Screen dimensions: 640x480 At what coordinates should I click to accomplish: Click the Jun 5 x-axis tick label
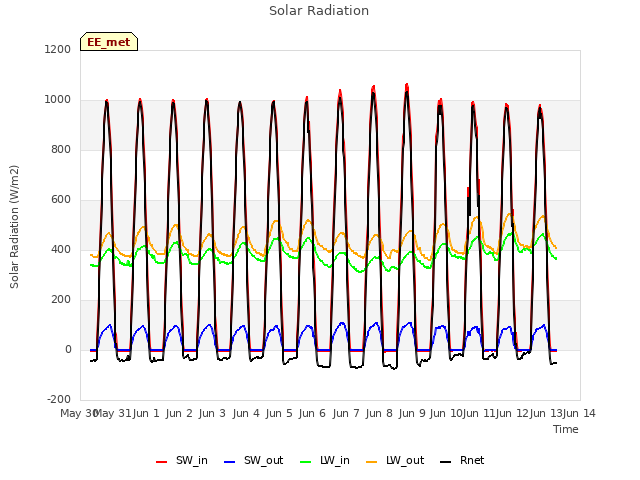click(x=279, y=413)
